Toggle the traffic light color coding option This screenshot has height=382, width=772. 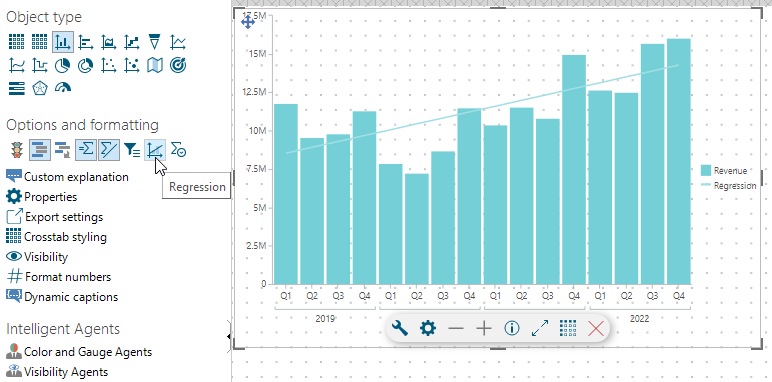click(x=17, y=150)
